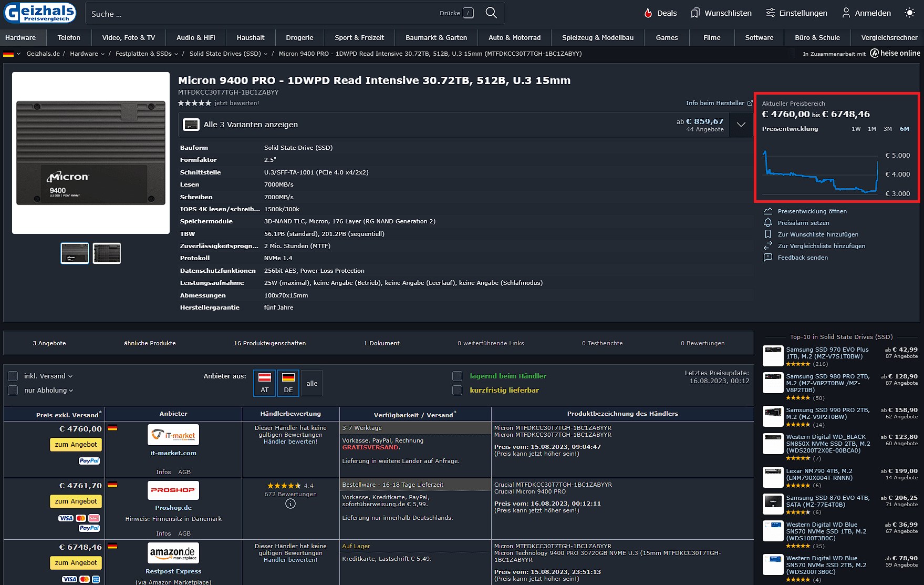Click PROSHOP merchant logo
This screenshot has width=924, height=585.
tap(173, 490)
